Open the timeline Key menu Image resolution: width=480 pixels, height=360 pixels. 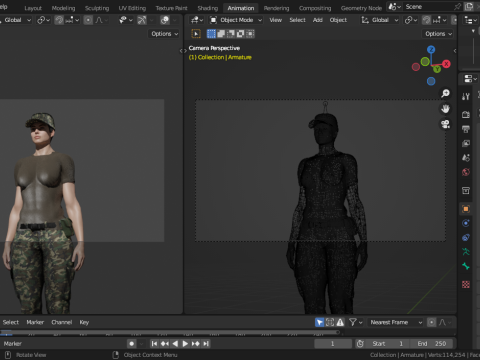[x=84, y=322]
